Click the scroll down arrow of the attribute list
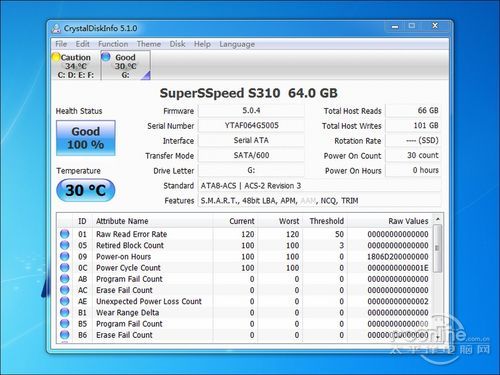The image size is (500, 375). tap(438, 337)
